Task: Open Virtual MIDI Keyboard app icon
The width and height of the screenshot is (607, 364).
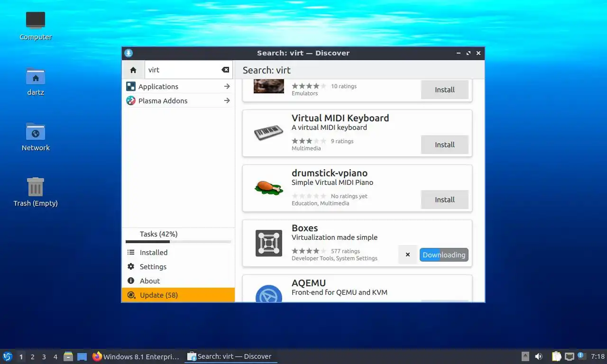Action: click(x=269, y=133)
